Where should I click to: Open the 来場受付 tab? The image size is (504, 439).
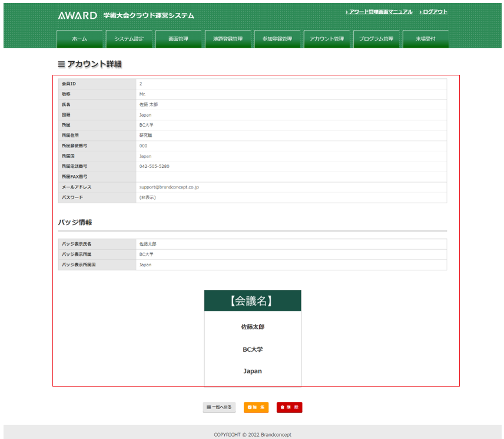click(426, 39)
